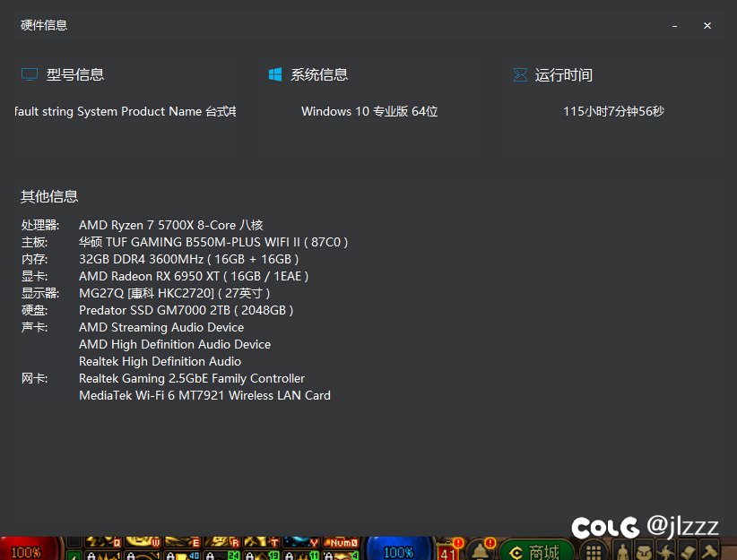The width and height of the screenshot is (737, 560).
Task: Click the Windows logo beside 系统信息
Action: tap(275, 74)
